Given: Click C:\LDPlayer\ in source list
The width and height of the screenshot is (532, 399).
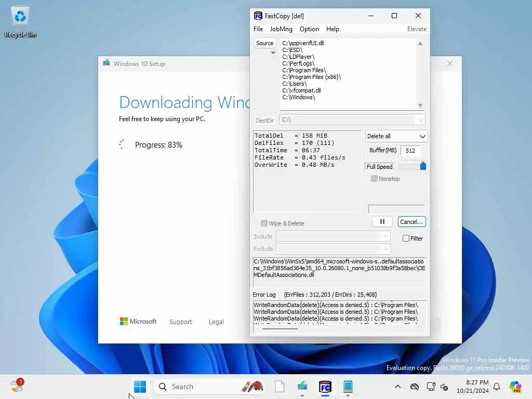Looking at the screenshot, I should (x=298, y=57).
